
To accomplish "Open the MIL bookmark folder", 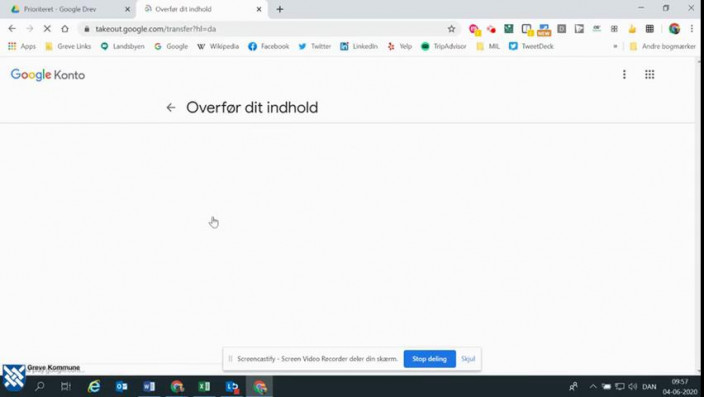I will click(x=488, y=46).
